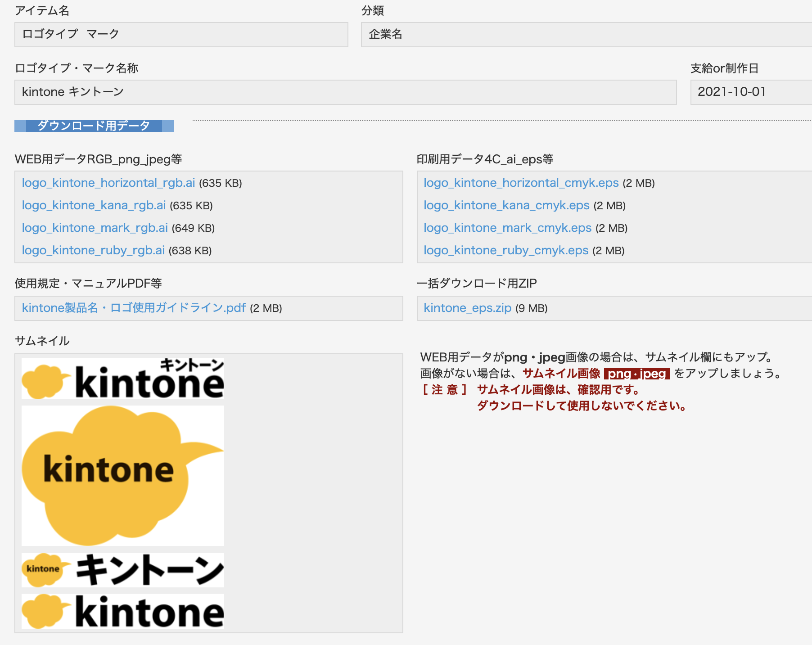Download kintone_eps.zip archive

click(468, 308)
